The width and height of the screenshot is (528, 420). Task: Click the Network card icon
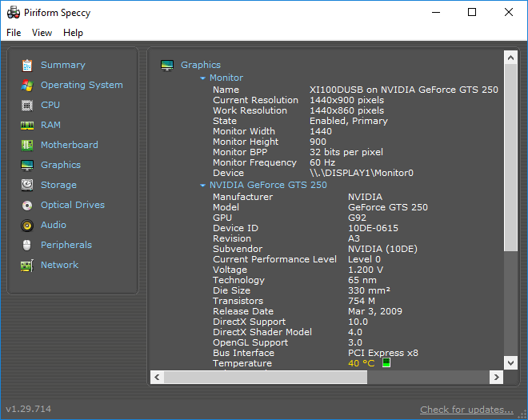[x=27, y=266]
